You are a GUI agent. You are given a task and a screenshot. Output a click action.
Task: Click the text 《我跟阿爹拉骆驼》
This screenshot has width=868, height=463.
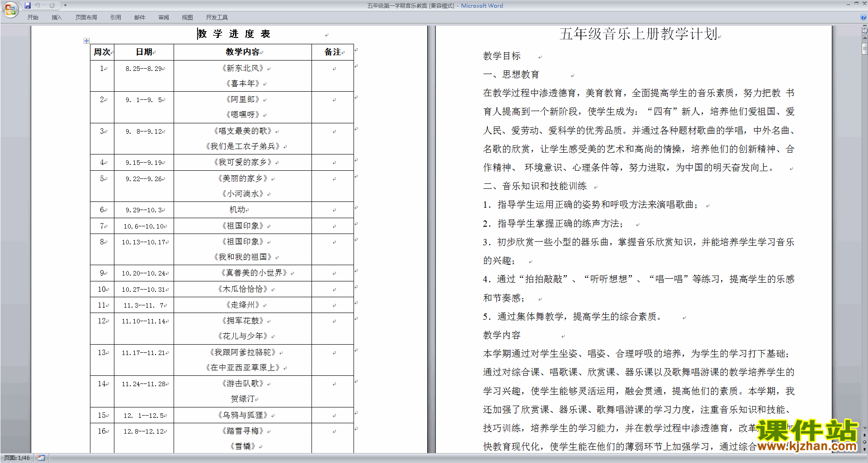pos(243,352)
